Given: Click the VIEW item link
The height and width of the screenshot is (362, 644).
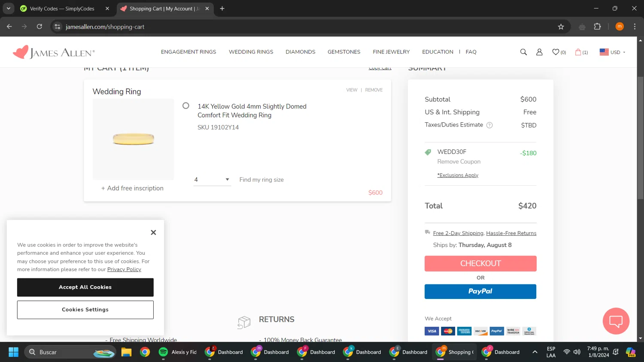Looking at the screenshot, I should click(352, 90).
